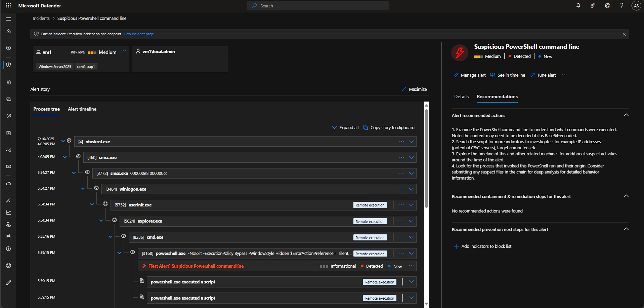The width and height of the screenshot is (644, 308).
Task: Expand details of the smss.exe [460] row
Action: click(411, 157)
